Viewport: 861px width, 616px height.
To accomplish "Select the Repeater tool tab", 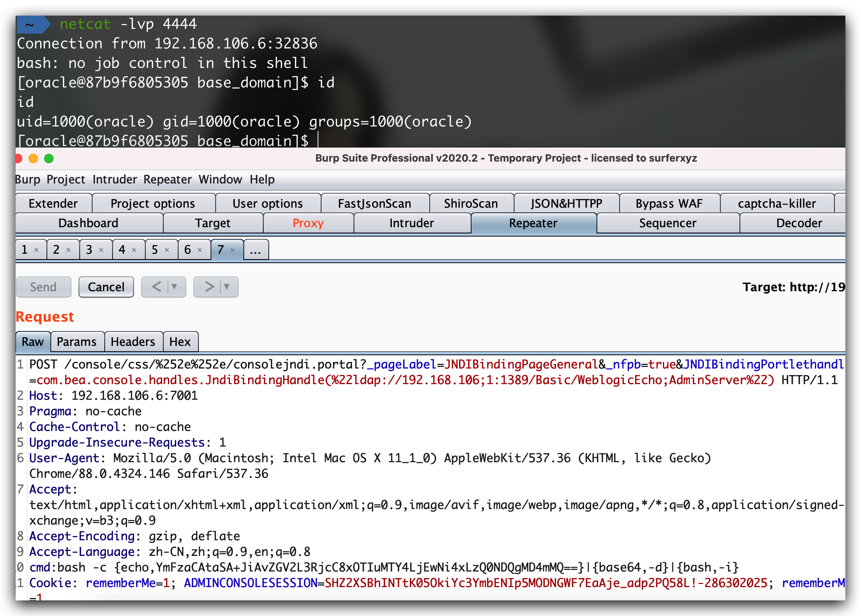I will click(533, 223).
